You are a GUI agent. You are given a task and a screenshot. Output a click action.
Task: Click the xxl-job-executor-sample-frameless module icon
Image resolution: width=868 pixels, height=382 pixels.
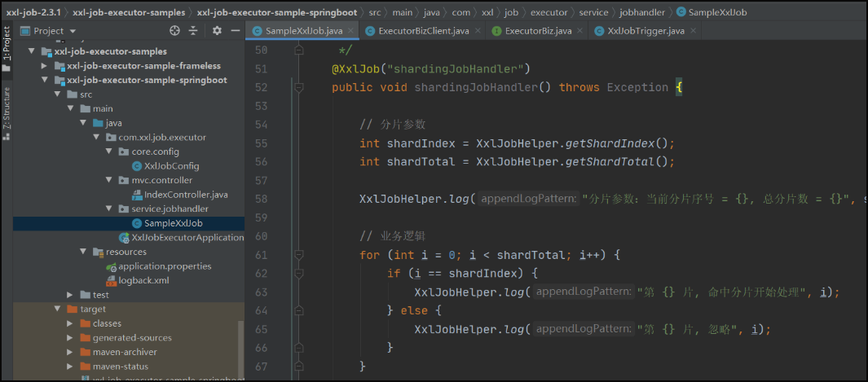(59, 66)
